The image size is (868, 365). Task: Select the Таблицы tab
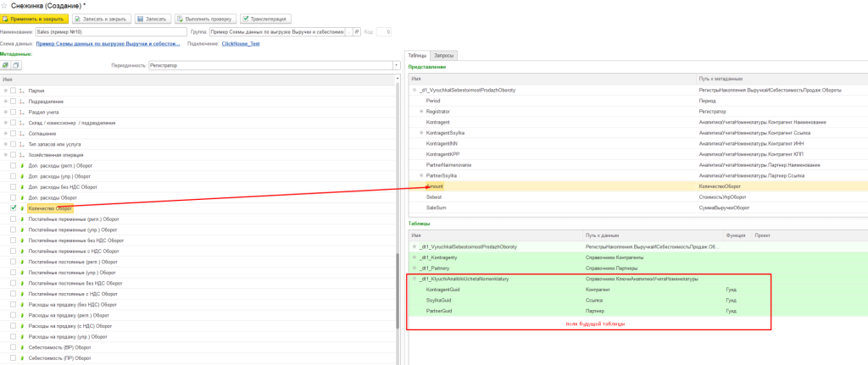coord(417,55)
